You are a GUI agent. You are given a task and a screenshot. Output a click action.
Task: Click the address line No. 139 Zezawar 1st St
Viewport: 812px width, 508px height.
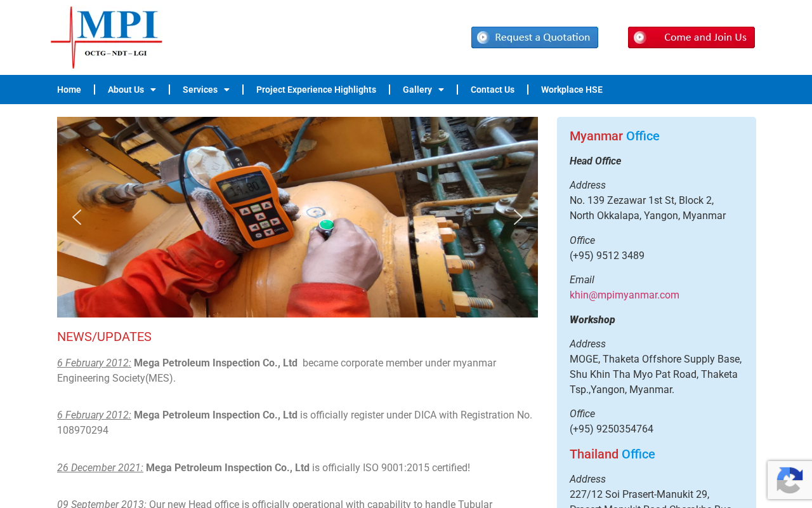tap(641, 201)
